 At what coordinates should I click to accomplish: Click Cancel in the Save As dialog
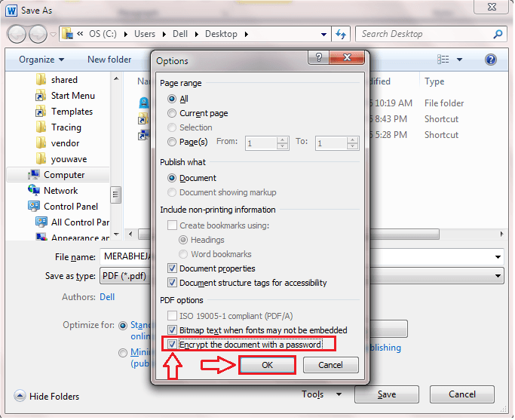pyautogui.click(x=461, y=394)
